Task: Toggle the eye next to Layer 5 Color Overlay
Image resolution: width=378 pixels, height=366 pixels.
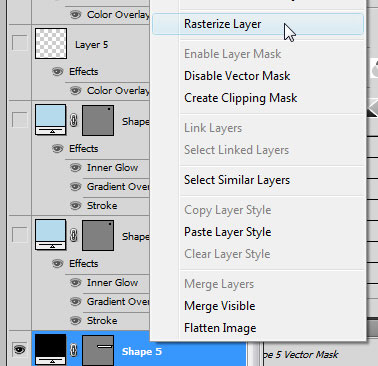Action: click(x=76, y=90)
